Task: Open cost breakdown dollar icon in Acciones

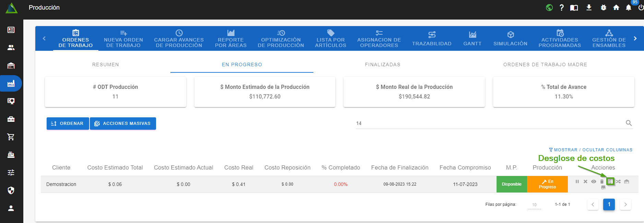Action: (x=610, y=181)
